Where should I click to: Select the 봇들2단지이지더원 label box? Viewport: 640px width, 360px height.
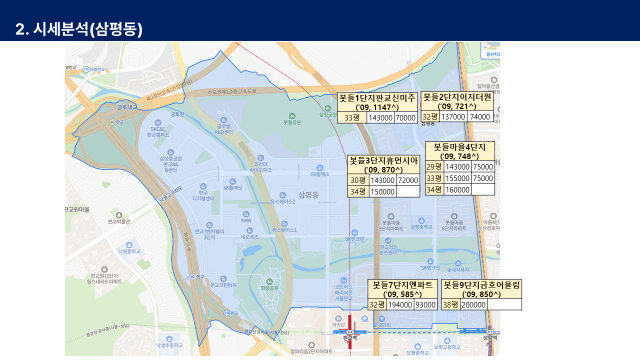(x=457, y=101)
